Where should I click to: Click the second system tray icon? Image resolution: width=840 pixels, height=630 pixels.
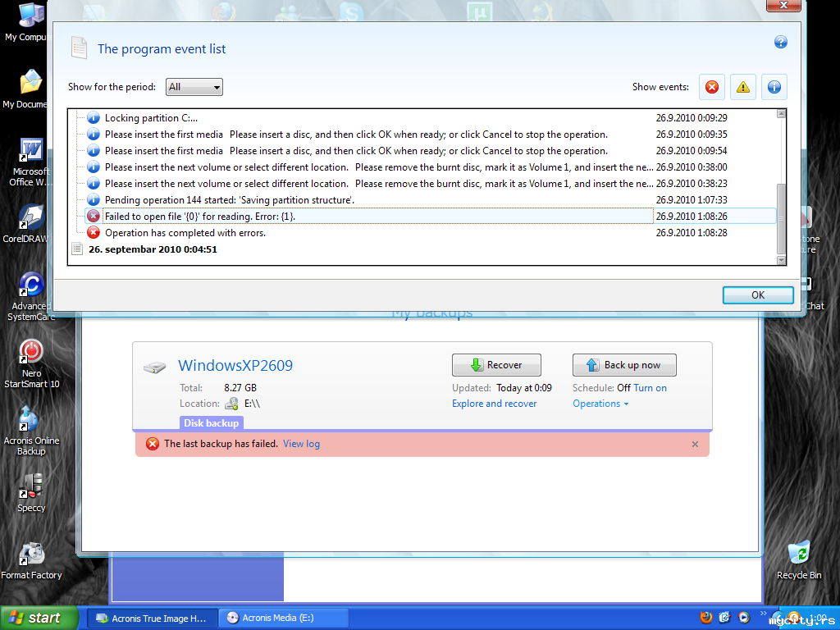point(725,618)
